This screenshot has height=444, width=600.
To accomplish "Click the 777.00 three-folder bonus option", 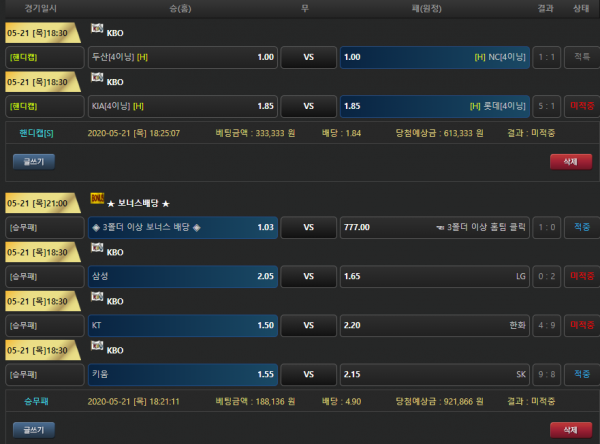I will [x=434, y=227].
